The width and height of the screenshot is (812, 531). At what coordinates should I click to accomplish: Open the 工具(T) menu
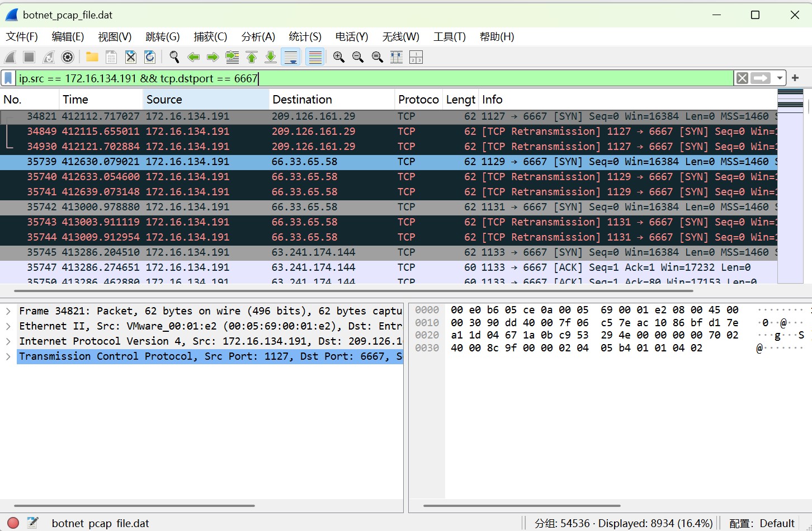tap(450, 37)
